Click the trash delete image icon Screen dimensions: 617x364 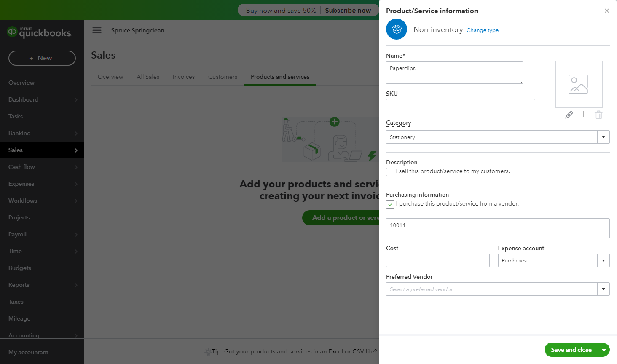[598, 115]
